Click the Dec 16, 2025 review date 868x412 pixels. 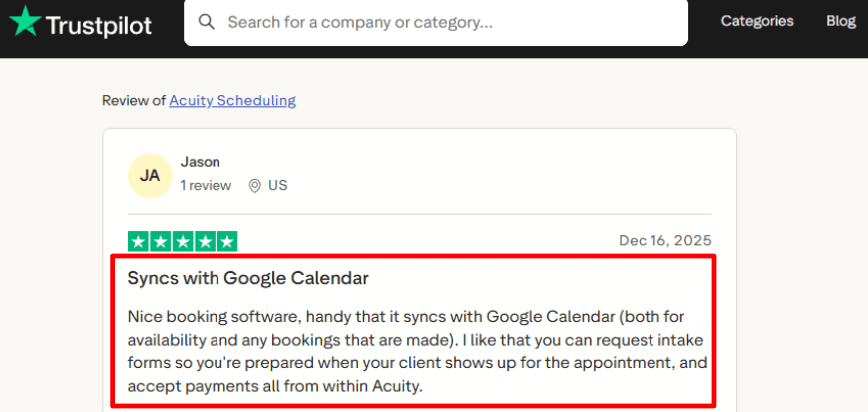point(664,241)
